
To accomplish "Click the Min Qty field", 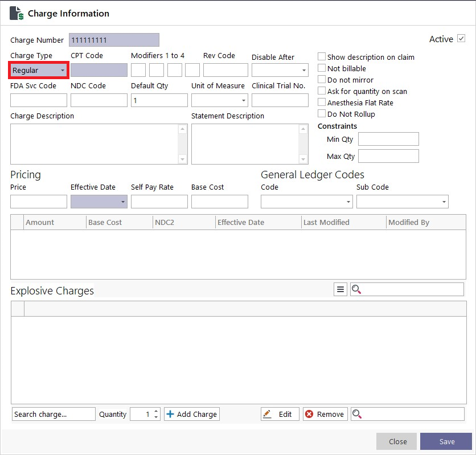I will pos(388,139).
